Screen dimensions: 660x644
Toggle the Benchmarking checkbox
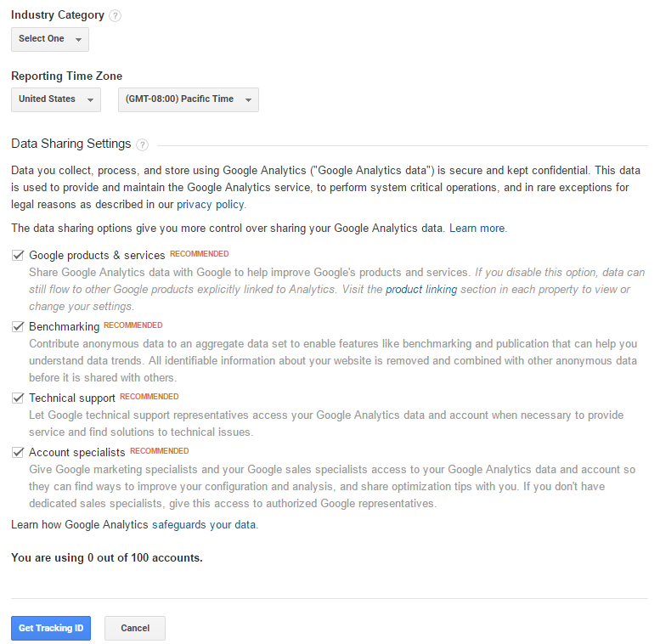point(18,326)
